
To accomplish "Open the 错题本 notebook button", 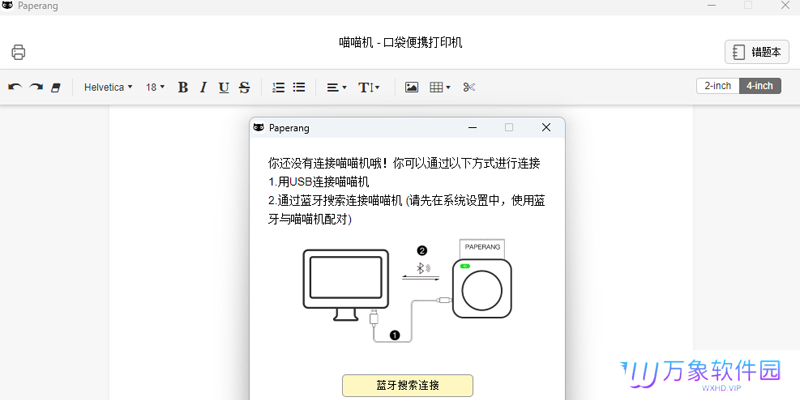I will coord(757,52).
